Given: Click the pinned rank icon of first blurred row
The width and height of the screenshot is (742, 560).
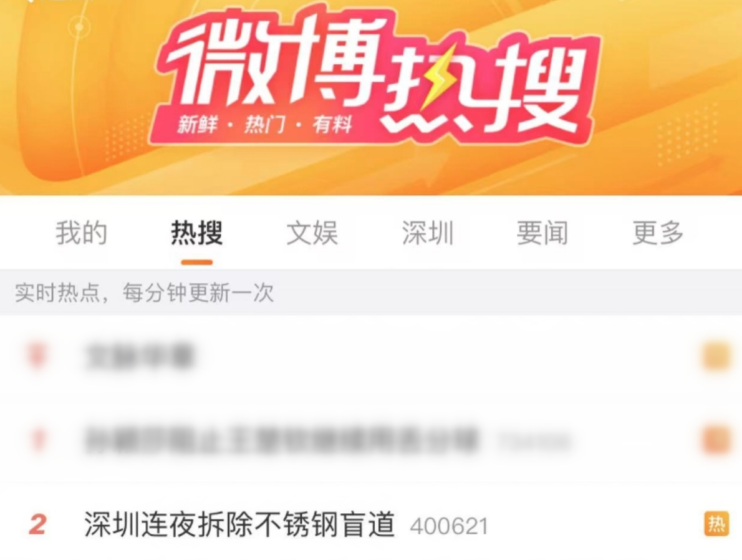Looking at the screenshot, I should [x=37, y=355].
